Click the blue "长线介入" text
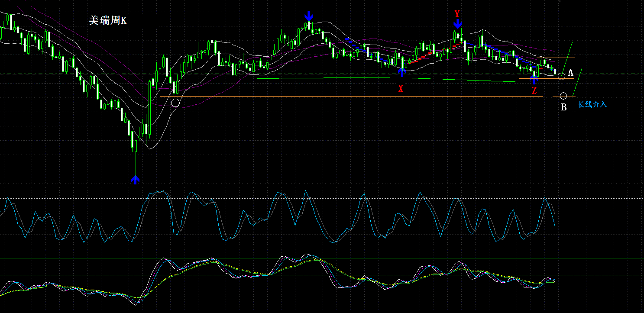The image size is (644, 313). pyautogui.click(x=592, y=104)
